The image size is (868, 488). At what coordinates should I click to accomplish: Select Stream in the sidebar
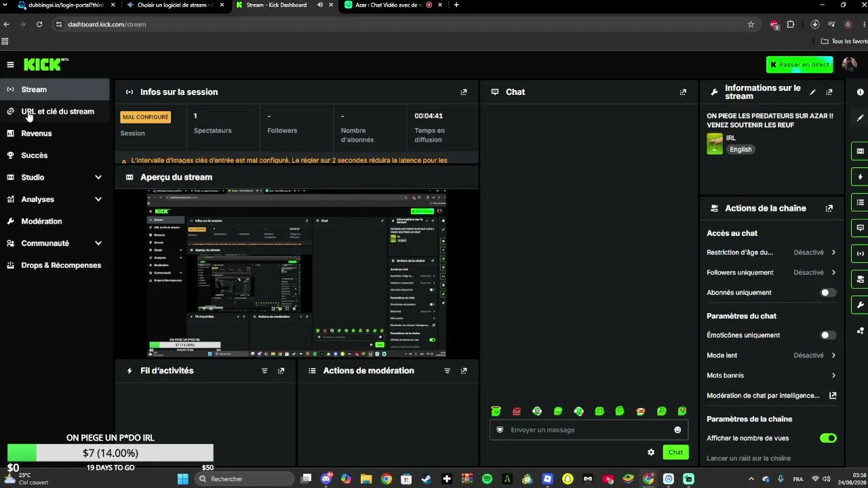[54, 89]
